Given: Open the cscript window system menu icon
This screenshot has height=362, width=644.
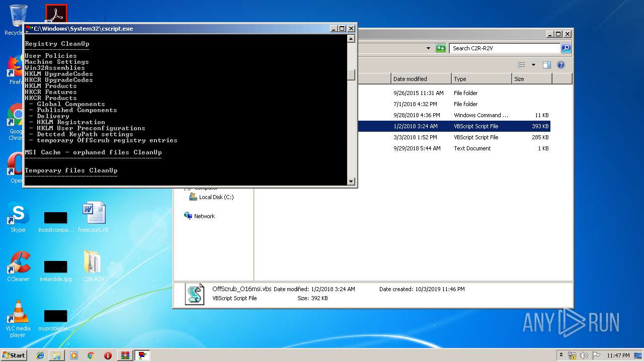Looking at the screenshot, I should pyautogui.click(x=29, y=29).
